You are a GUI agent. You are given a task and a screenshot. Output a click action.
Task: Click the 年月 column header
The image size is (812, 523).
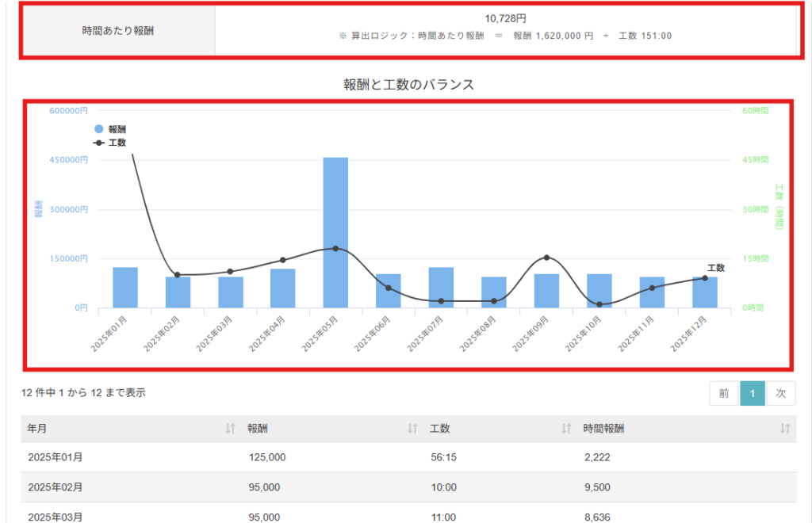37,429
